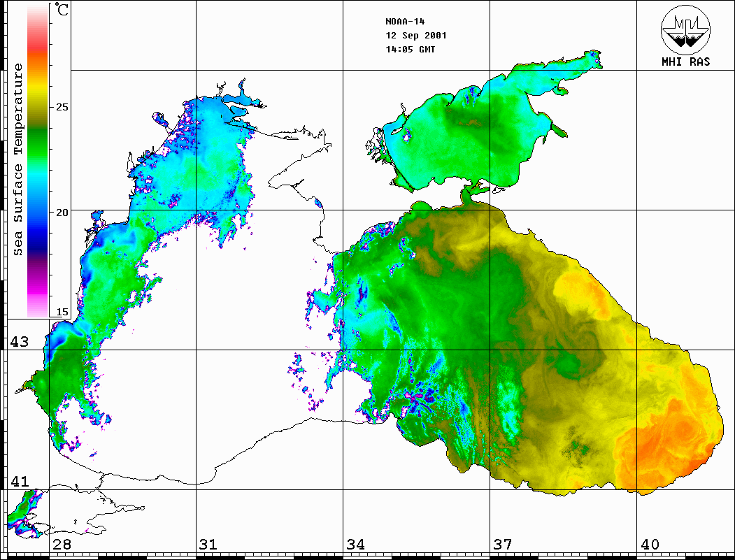Click the '14:05 GMT' time text
735x560 pixels.
[410, 49]
